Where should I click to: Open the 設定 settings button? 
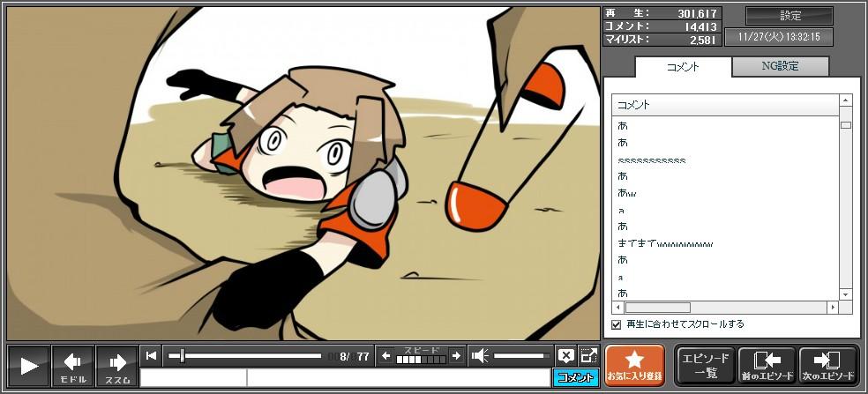tap(789, 16)
